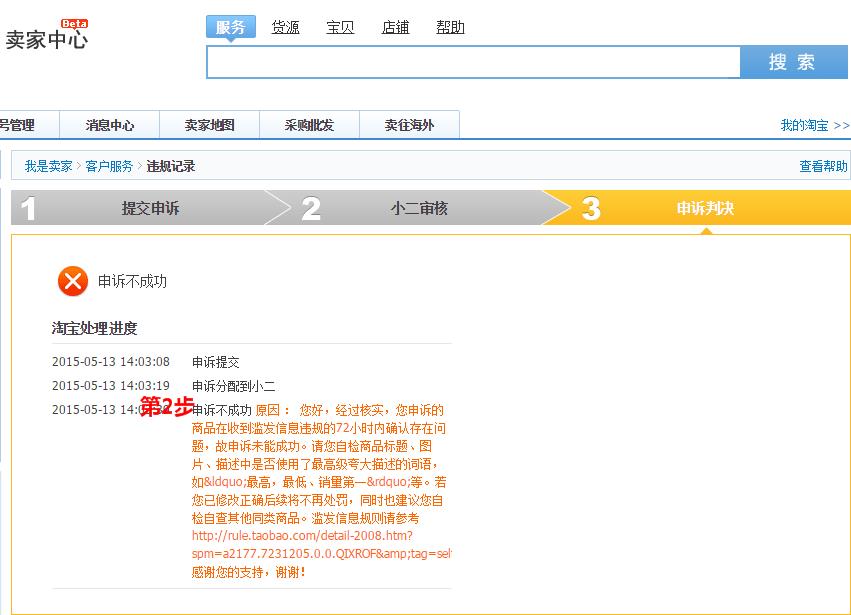Click timestamp 2015-05-13 14:03:19
Viewport: 851px width, 615px height.
pyautogui.click(x=111, y=385)
